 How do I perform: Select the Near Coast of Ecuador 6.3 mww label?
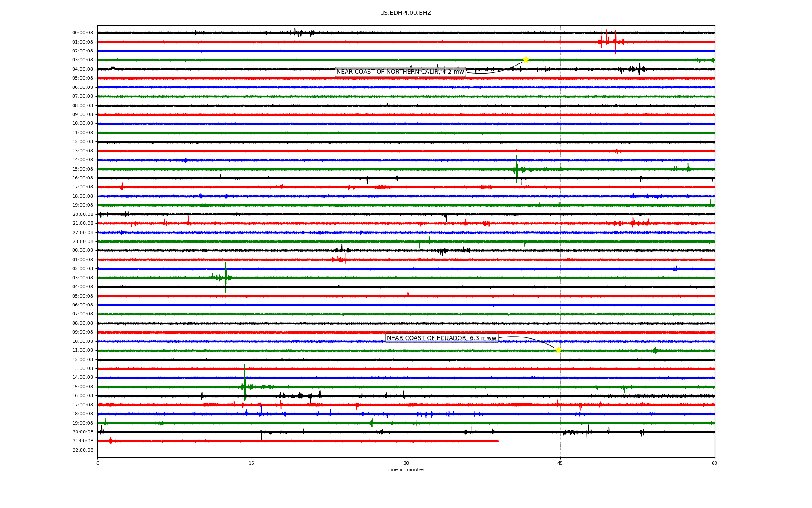coord(442,338)
